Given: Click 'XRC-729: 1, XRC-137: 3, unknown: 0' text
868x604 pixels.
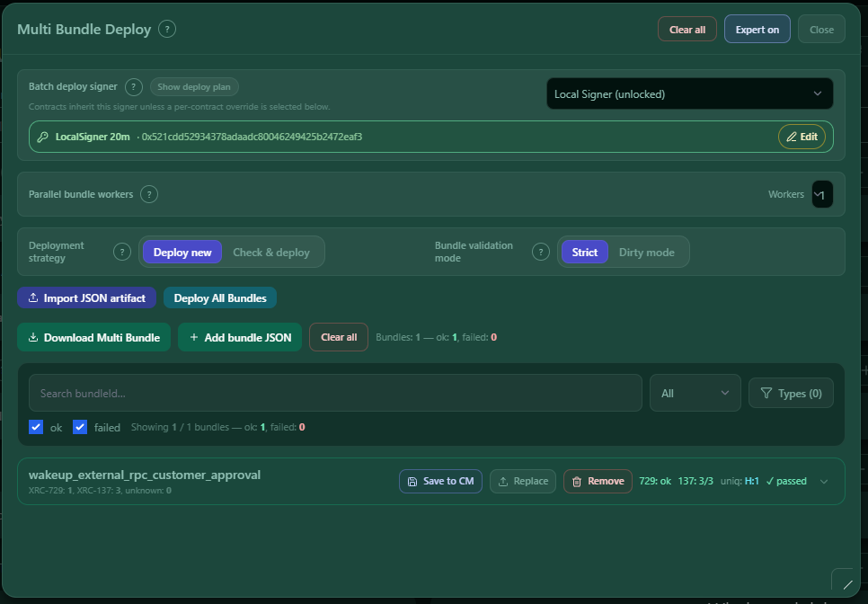Looking at the screenshot, I should tap(100, 490).
